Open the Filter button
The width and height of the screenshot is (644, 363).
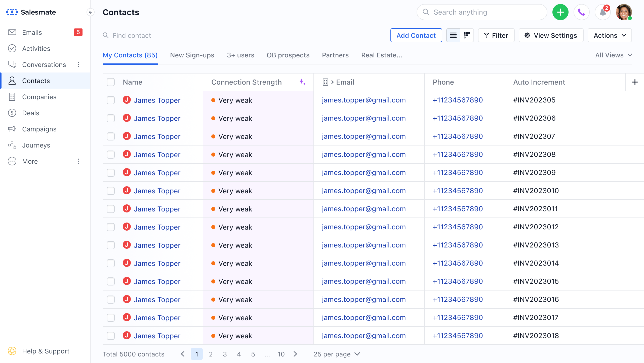click(x=496, y=35)
